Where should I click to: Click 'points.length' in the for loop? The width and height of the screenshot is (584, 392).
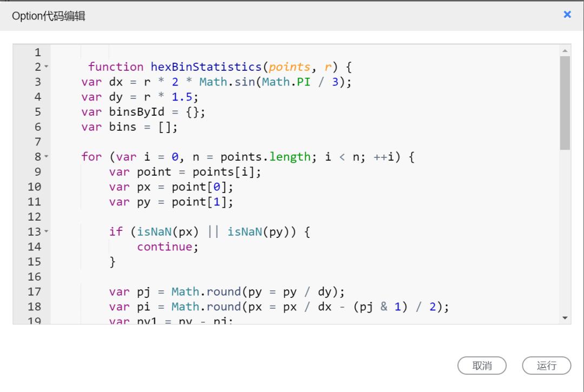point(265,157)
